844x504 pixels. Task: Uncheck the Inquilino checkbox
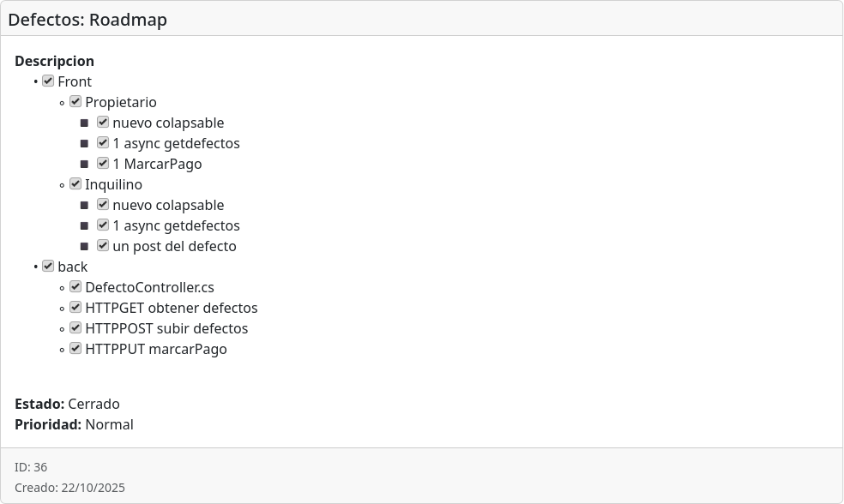[75, 184]
